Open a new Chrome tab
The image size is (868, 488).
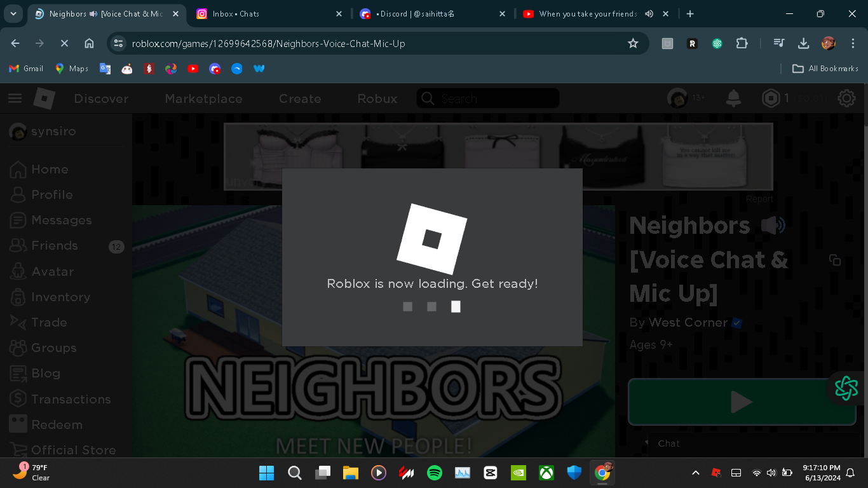click(690, 13)
